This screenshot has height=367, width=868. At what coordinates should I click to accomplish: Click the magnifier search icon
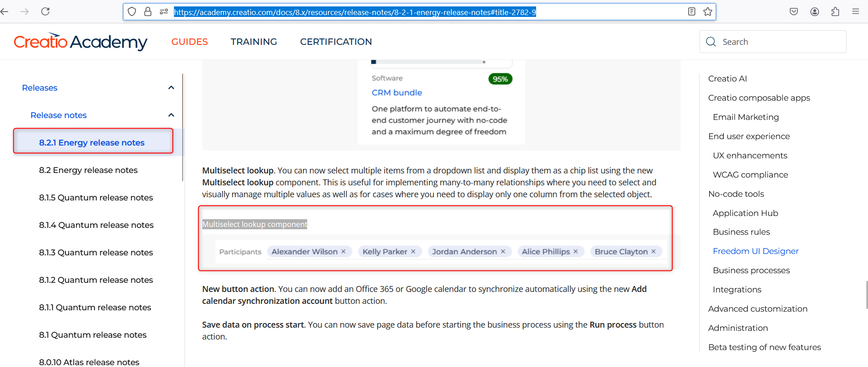point(711,42)
